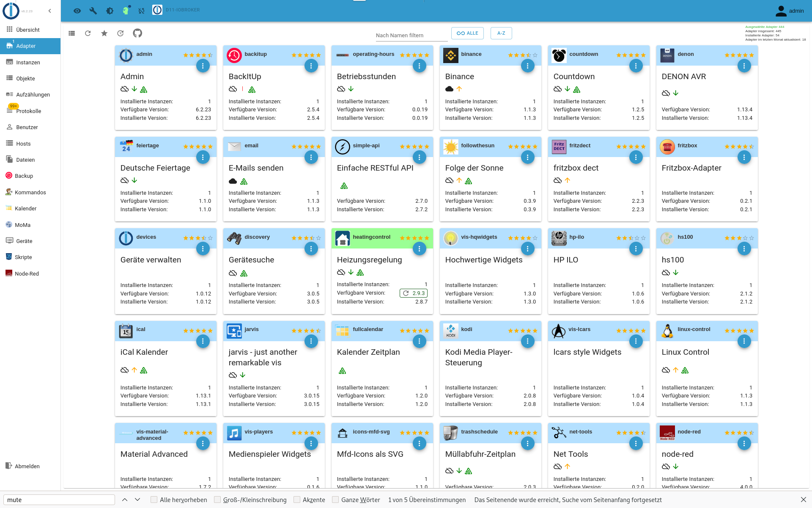Image resolution: width=812 pixels, height=508 pixels.
Task: Click the expert mode head icon
Action: pyautogui.click(x=126, y=11)
